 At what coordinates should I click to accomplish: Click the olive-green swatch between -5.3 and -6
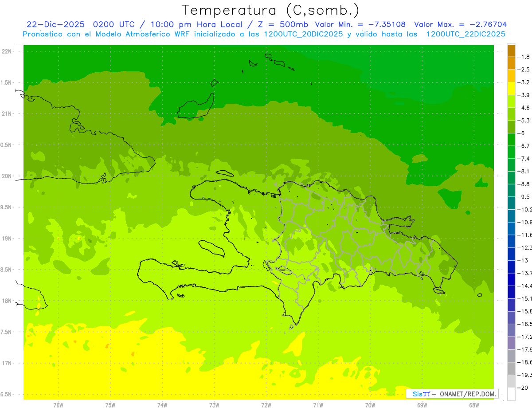pos(511,127)
